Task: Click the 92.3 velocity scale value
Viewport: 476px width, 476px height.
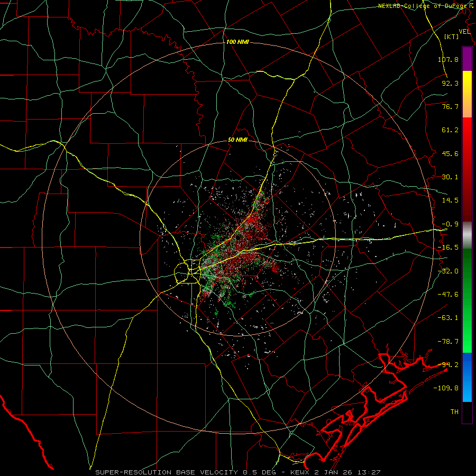Action: (450, 83)
